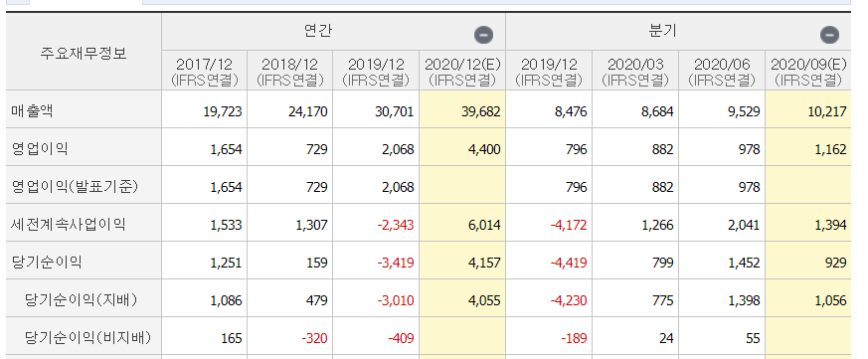This screenshot has height=359, width=868.
Task: Click the 당기순이익(지배) row label
Action: tap(81, 299)
